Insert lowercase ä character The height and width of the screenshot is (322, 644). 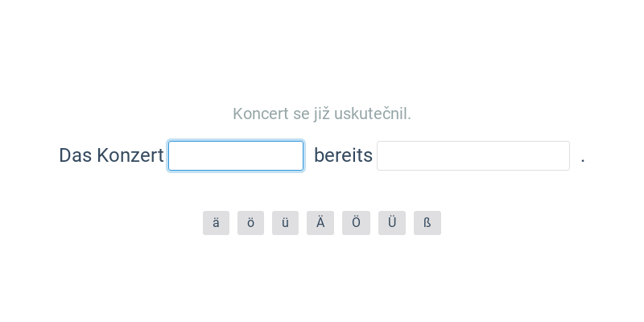216,223
